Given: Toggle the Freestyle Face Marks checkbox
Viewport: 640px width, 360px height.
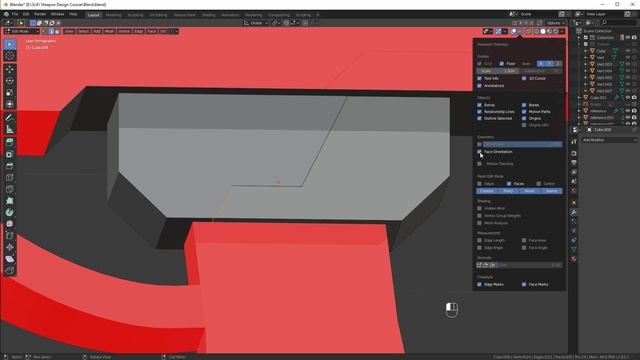Looking at the screenshot, I should [x=524, y=284].
